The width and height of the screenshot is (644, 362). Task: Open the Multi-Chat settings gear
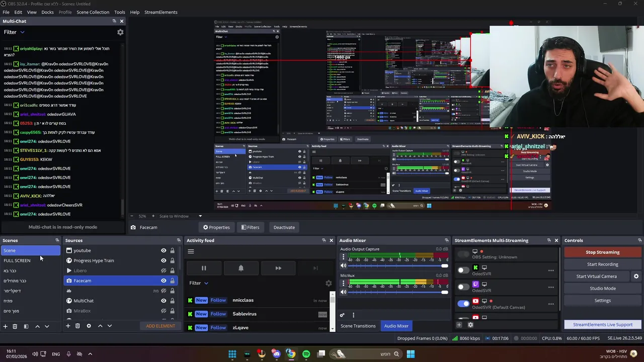120,32
